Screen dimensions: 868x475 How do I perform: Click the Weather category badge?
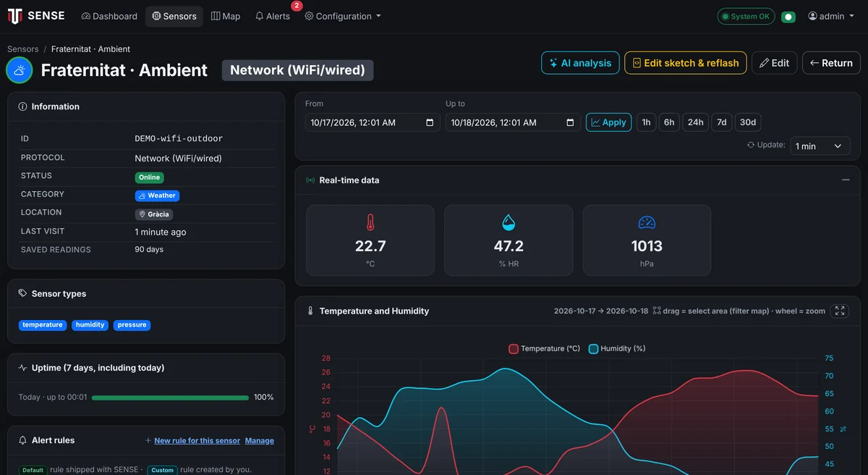[157, 196]
